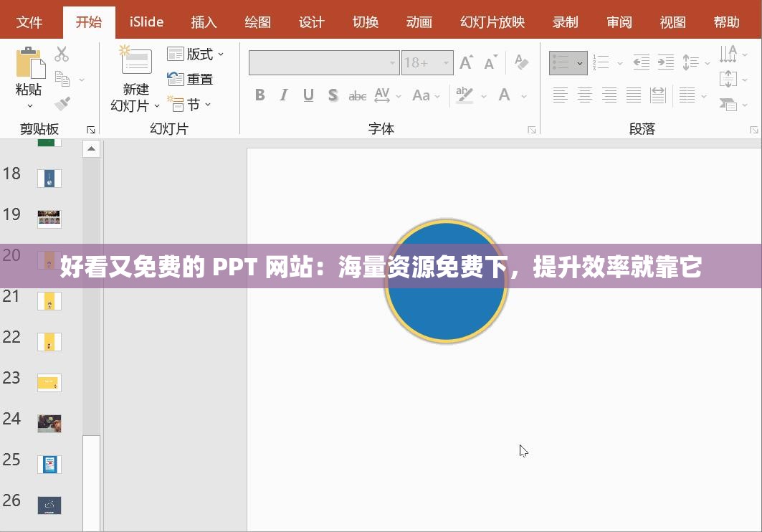Image resolution: width=762 pixels, height=532 pixels.
Task: Toggle bold formatting
Action: point(260,95)
